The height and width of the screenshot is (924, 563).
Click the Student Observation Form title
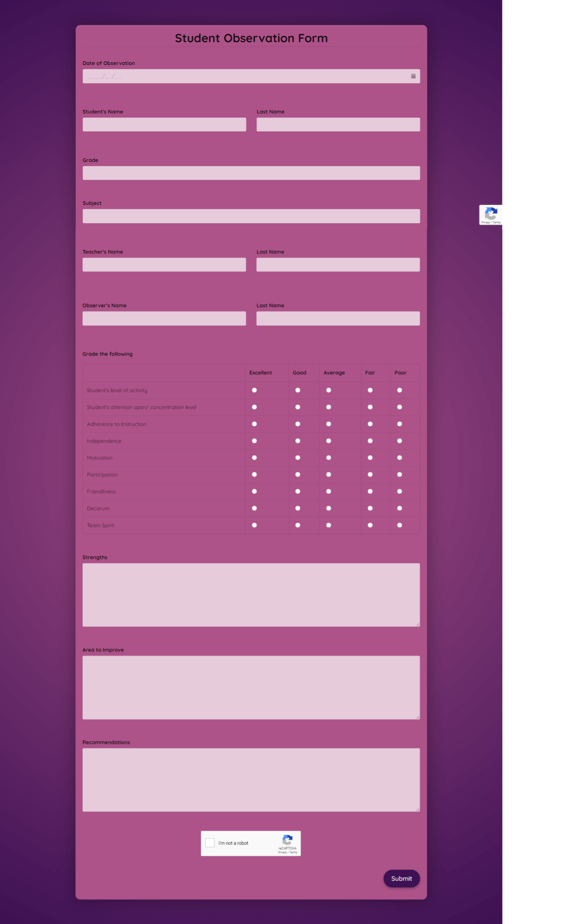coord(251,38)
